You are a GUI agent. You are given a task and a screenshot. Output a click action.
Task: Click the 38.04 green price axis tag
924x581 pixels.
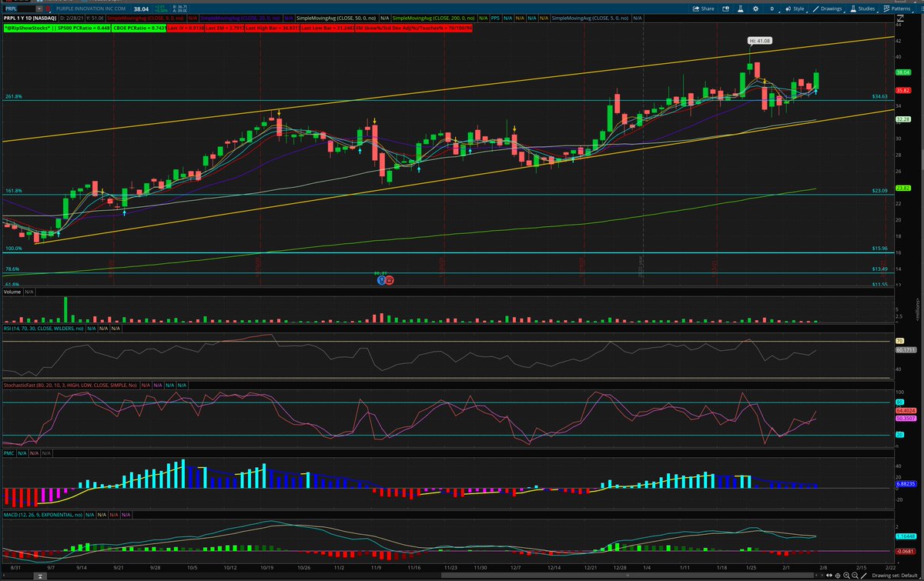point(904,72)
